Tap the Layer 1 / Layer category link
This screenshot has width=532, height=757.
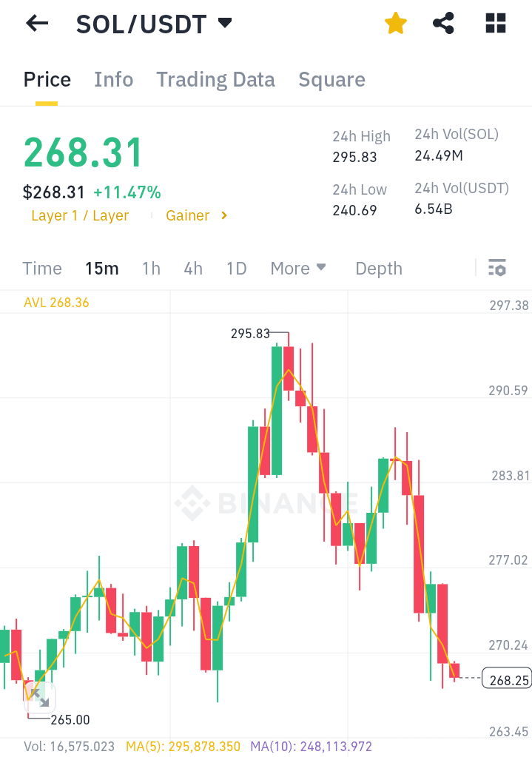tap(80, 216)
